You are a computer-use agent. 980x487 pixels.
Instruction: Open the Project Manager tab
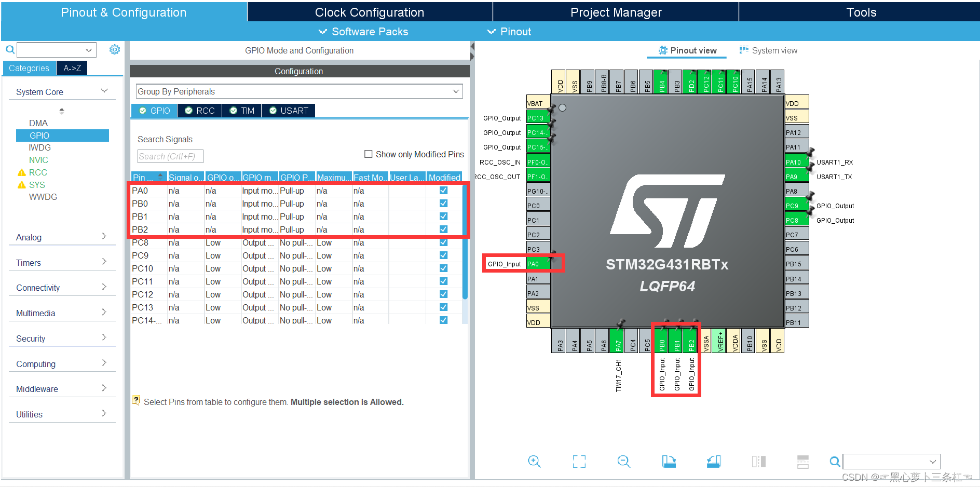coord(616,12)
